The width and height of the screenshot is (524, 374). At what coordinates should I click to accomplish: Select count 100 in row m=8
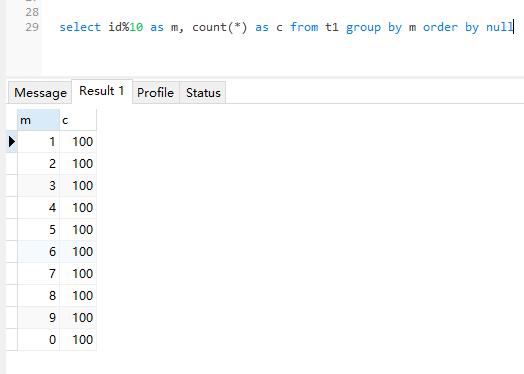click(78, 296)
